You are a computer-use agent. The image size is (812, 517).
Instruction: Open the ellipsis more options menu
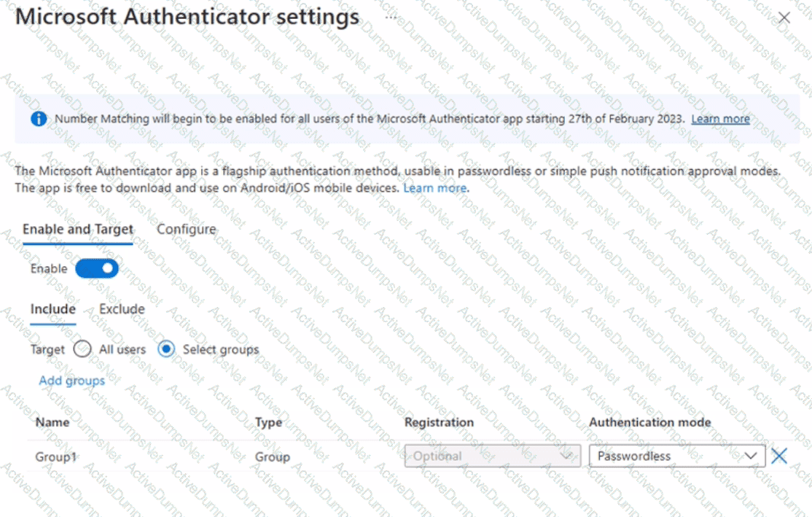391,17
